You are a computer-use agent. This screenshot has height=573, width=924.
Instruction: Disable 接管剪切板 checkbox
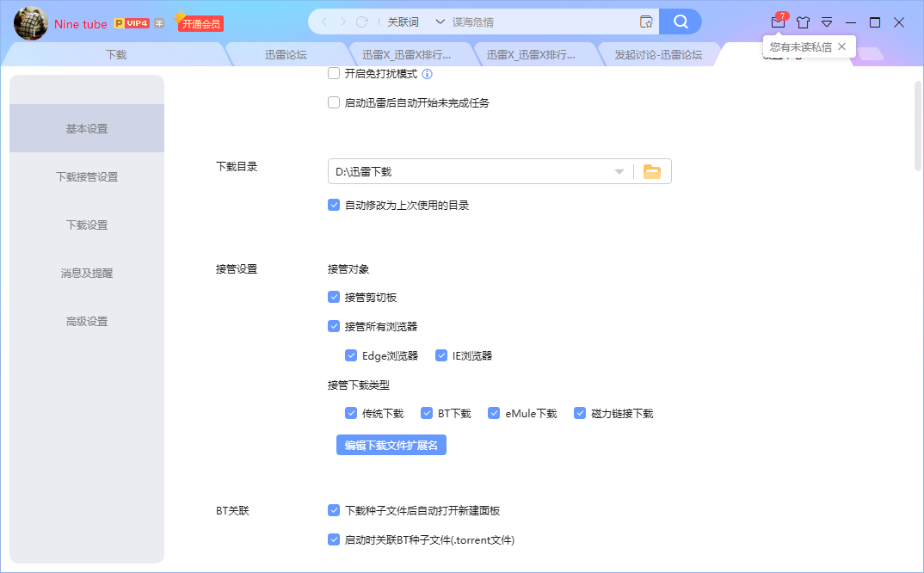click(x=334, y=297)
